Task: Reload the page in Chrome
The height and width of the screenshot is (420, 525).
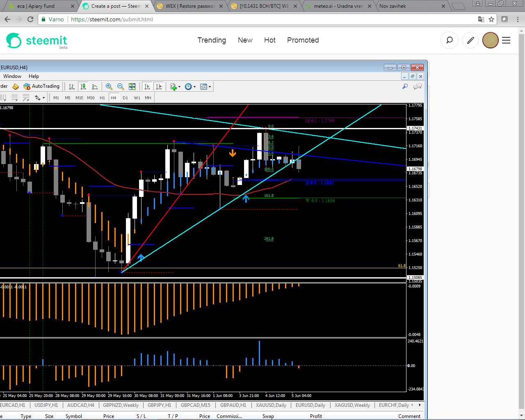Action: click(30, 19)
